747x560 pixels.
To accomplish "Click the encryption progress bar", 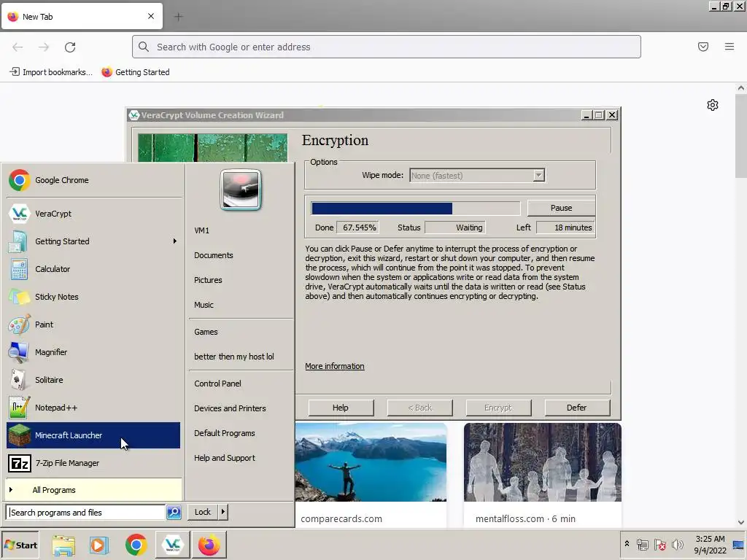I will pos(415,209).
